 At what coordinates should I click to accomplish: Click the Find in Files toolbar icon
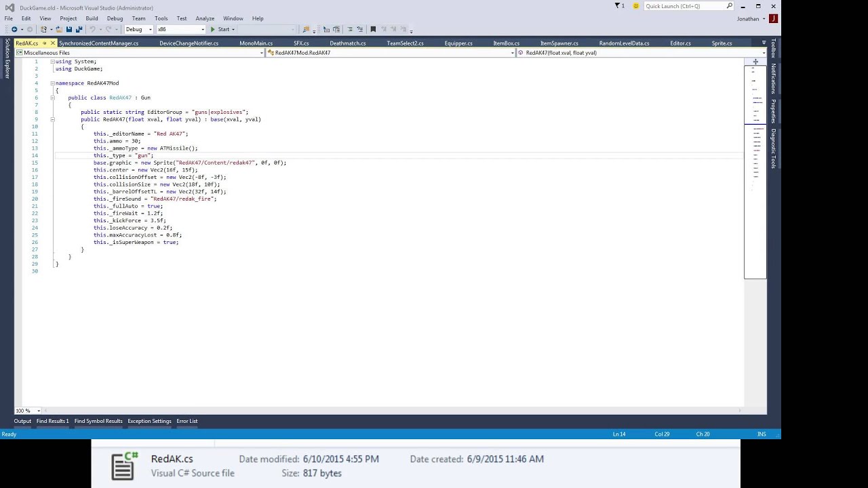pyautogui.click(x=307, y=29)
